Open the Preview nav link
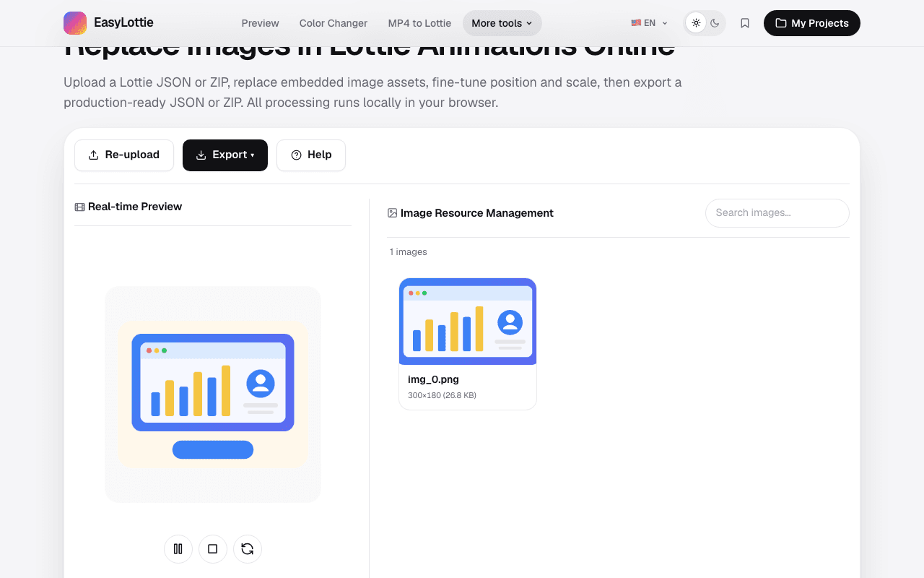 (260, 23)
